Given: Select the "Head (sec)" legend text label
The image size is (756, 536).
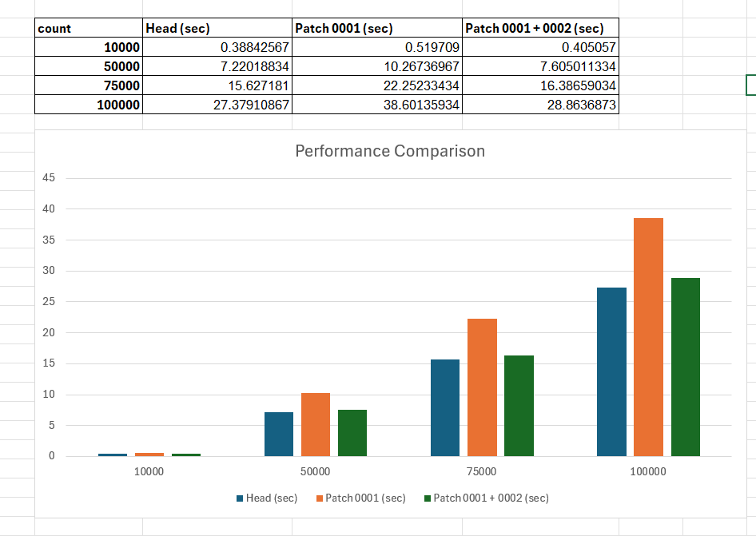Looking at the screenshot, I should 272,498.
